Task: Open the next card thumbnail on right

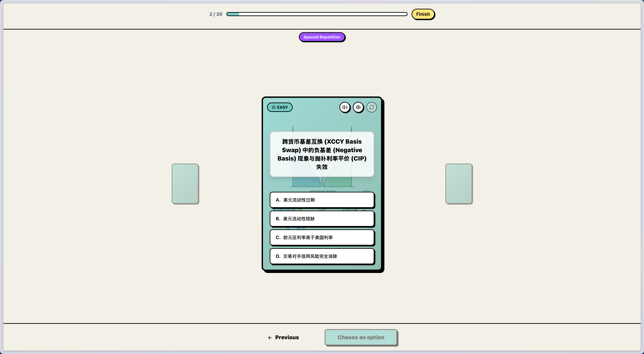Action: (459, 184)
